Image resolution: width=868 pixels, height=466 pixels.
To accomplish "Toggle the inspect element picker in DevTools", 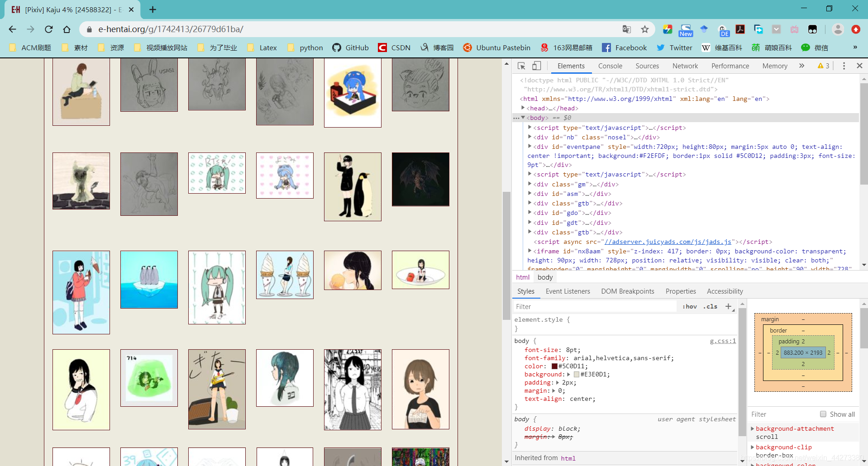I will click(x=521, y=66).
